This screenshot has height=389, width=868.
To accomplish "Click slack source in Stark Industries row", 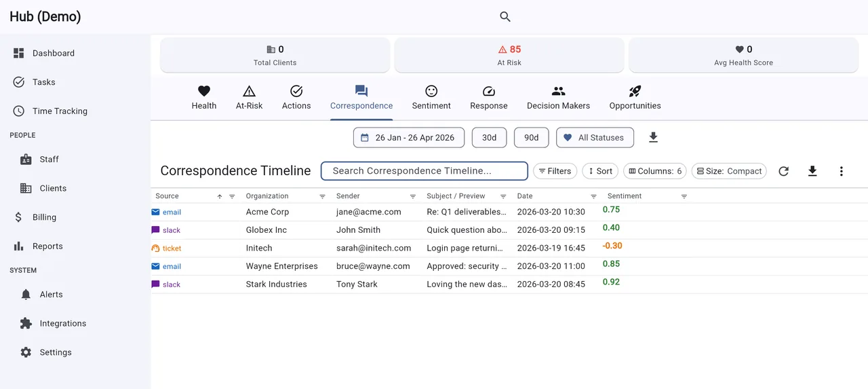I will [165, 284].
